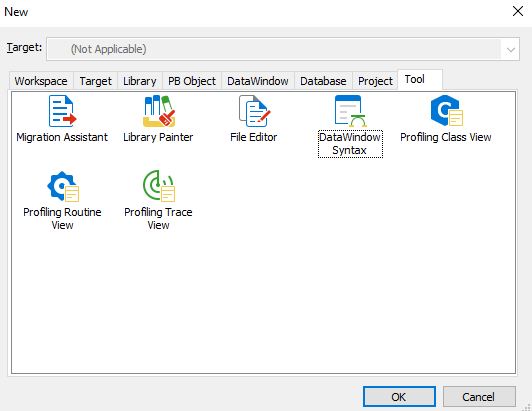Confirm with the OK button

tap(399, 396)
